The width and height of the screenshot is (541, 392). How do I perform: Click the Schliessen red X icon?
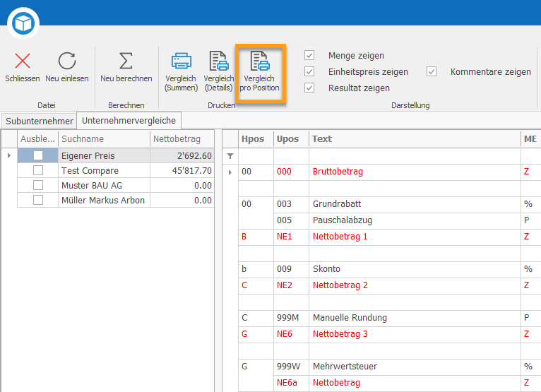pos(23,61)
